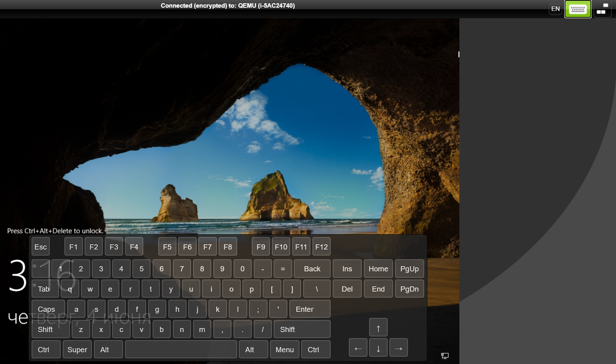Image resolution: width=616 pixels, height=364 pixels.
Task: Toggle the right Alt key
Action: pyautogui.click(x=253, y=349)
